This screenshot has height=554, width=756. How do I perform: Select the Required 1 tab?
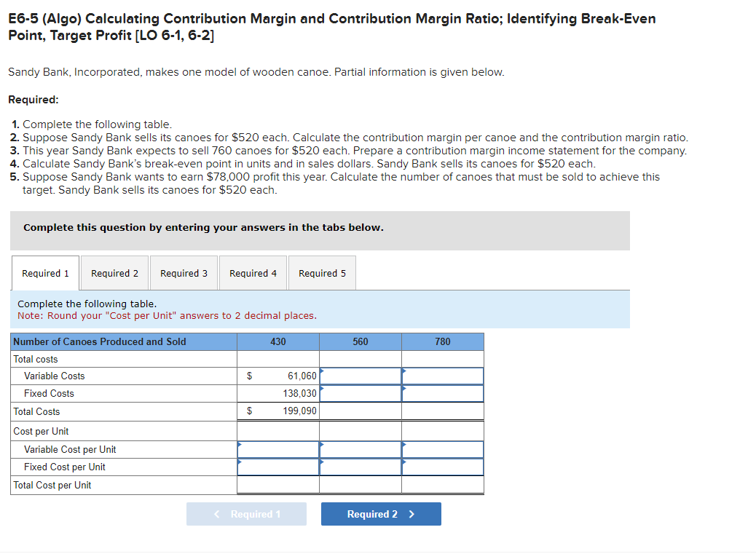pos(44,272)
